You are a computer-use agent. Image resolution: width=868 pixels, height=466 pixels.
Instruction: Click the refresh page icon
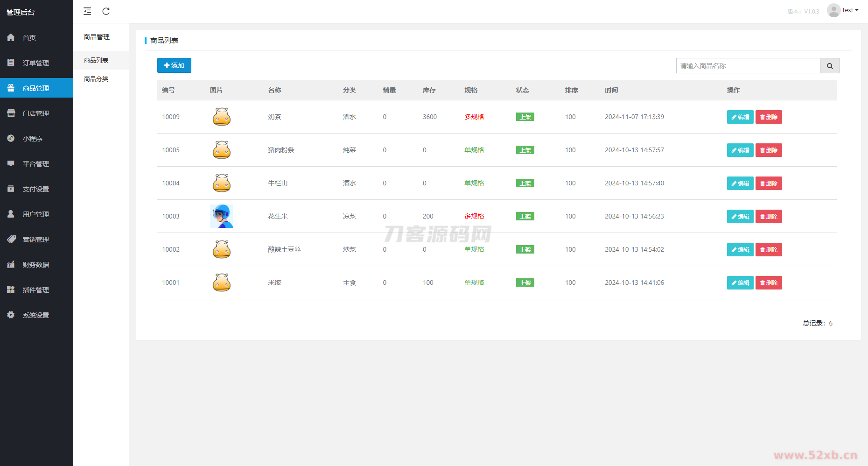pyautogui.click(x=106, y=11)
